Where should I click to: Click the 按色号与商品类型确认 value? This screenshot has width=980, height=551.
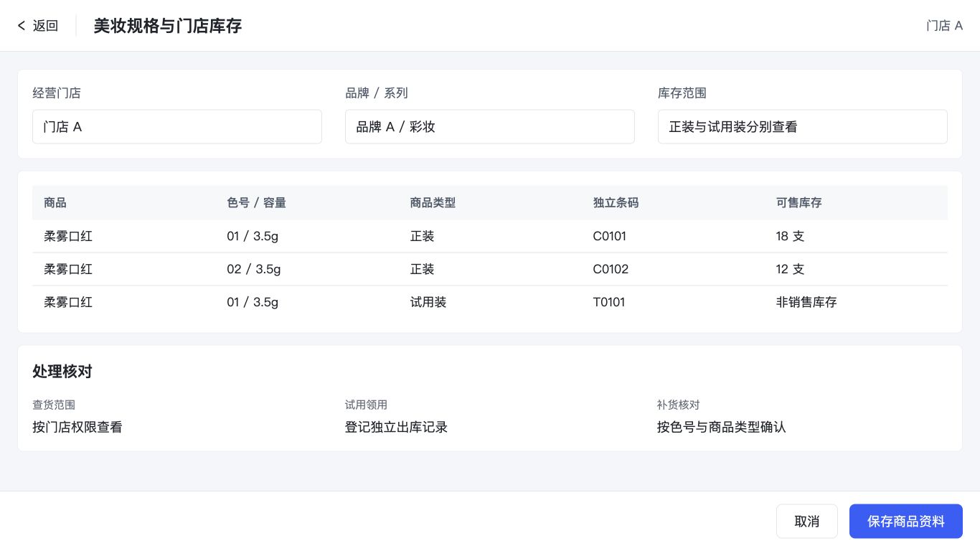(x=722, y=427)
